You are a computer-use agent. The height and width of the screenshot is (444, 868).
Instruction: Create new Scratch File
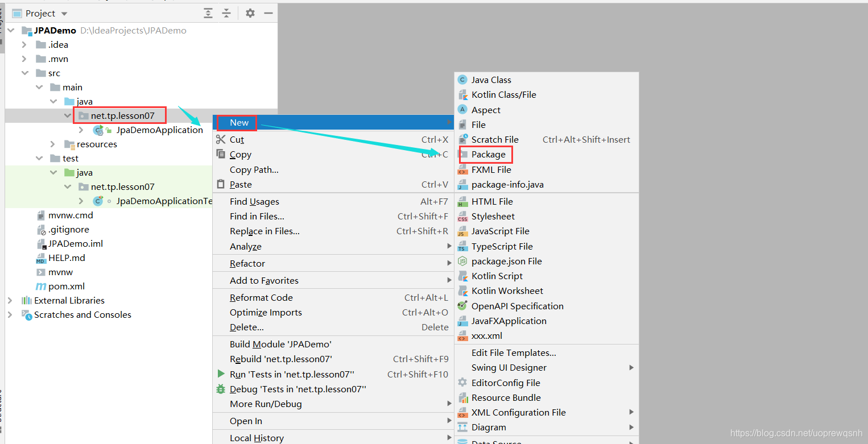[547, 139]
